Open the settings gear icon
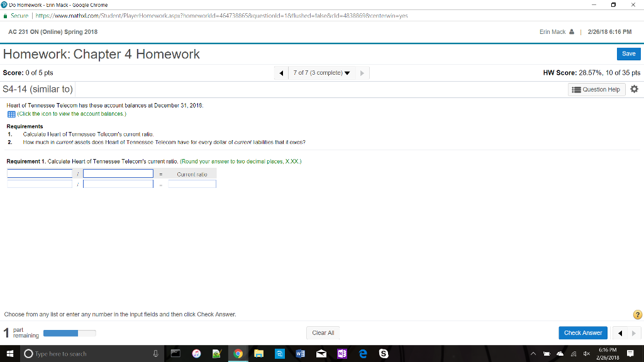This screenshot has height=362, width=644. pyautogui.click(x=634, y=89)
